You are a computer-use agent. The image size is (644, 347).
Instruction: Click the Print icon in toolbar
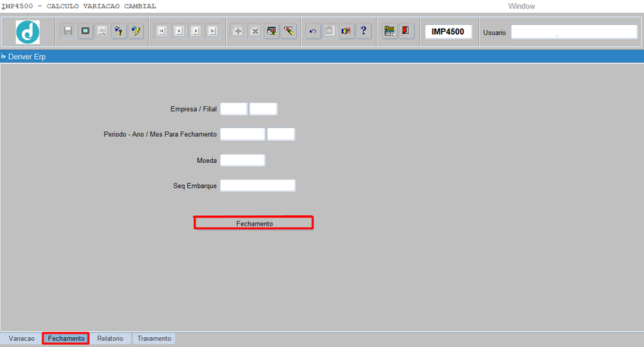coord(102,31)
